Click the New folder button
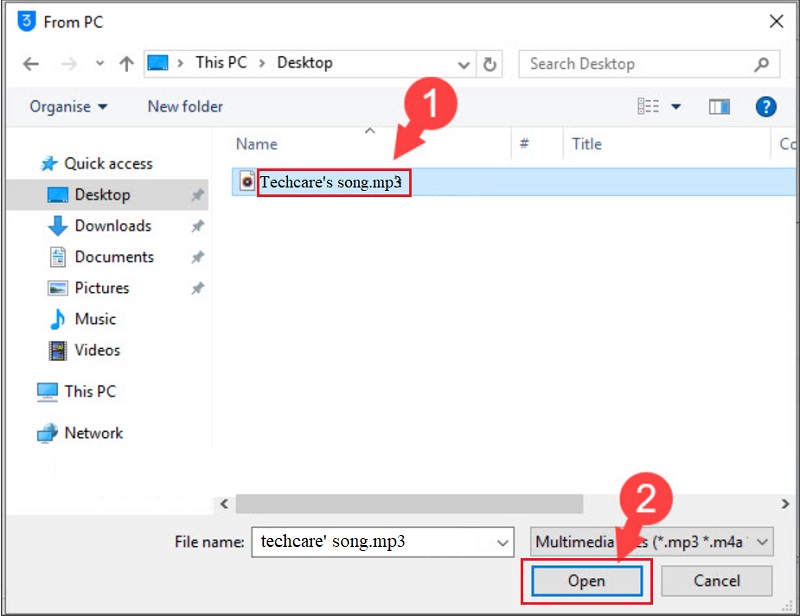The image size is (800, 616). [x=185, y=106]
